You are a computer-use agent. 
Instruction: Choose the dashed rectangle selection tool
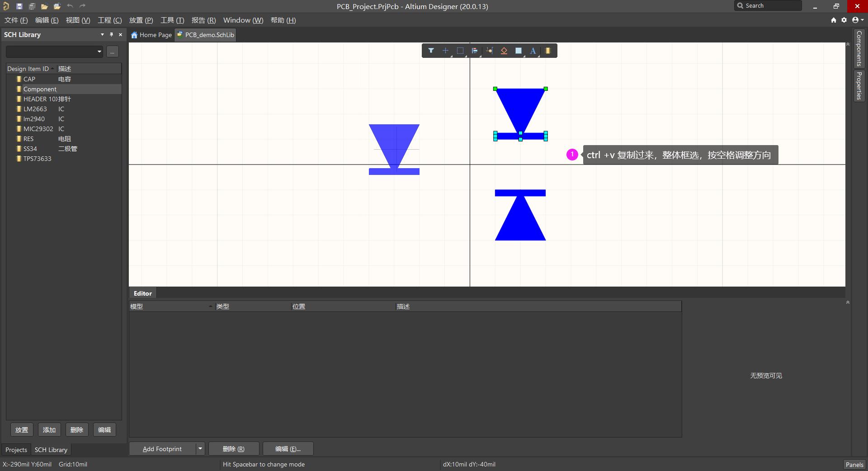(x=460, y=51)
